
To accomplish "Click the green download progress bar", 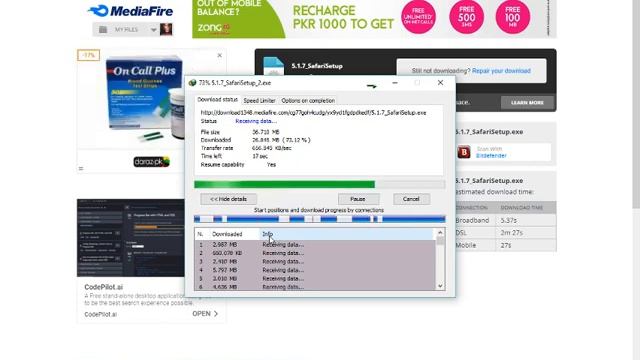I will (x=319, y=184).
